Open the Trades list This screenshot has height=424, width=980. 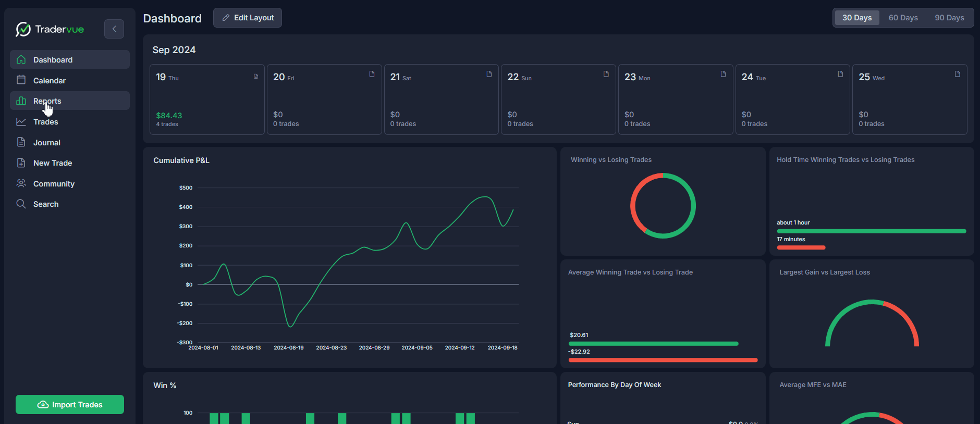click(70, 121)
